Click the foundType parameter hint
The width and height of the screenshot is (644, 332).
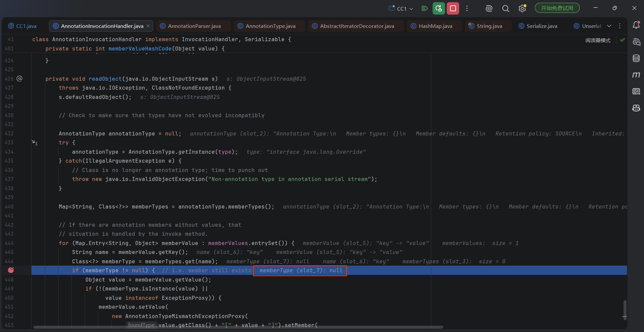(x=141, y=325)
